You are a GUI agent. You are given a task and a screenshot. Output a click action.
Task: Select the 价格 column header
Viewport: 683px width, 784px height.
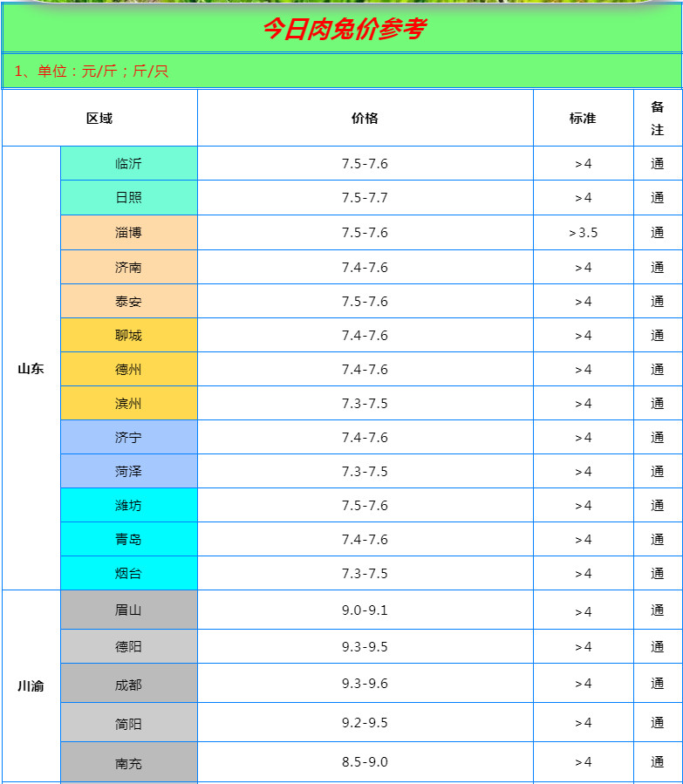coord(365,119)
